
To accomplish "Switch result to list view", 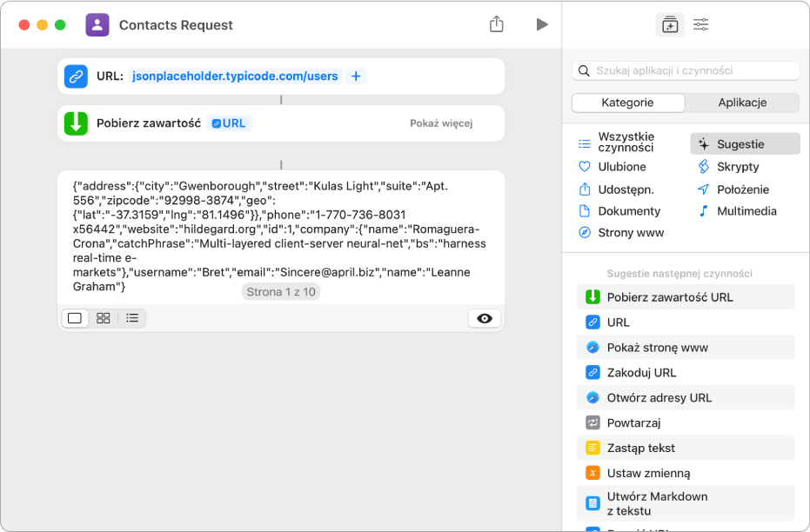I will click(x=132, y=318).
